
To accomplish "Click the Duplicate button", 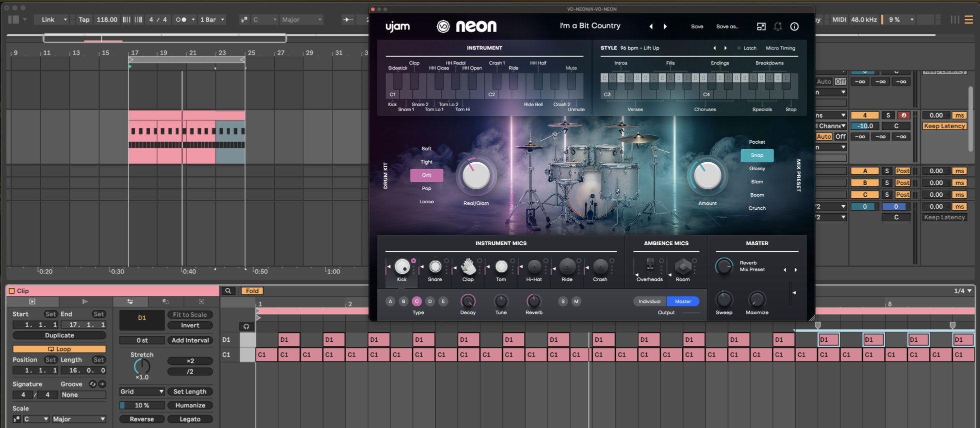I will [x=59, y=335].
